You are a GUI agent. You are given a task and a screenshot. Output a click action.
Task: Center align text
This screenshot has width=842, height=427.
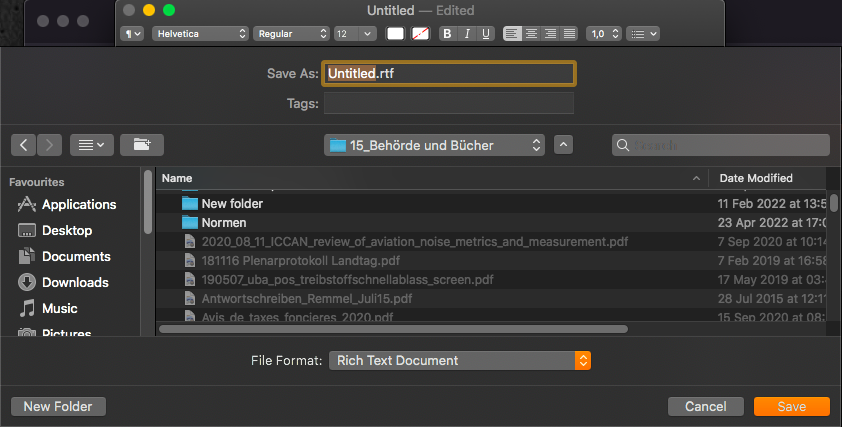(531, 34)
